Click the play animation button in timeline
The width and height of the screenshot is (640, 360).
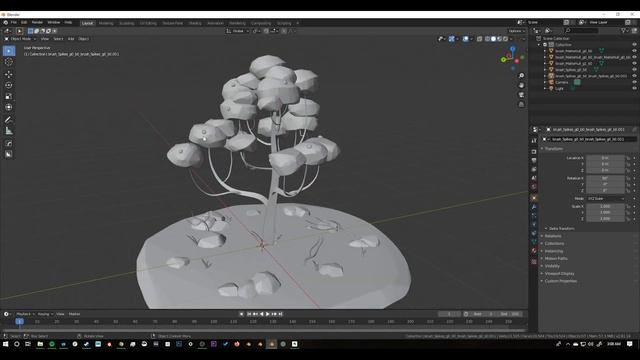point(268,314)
